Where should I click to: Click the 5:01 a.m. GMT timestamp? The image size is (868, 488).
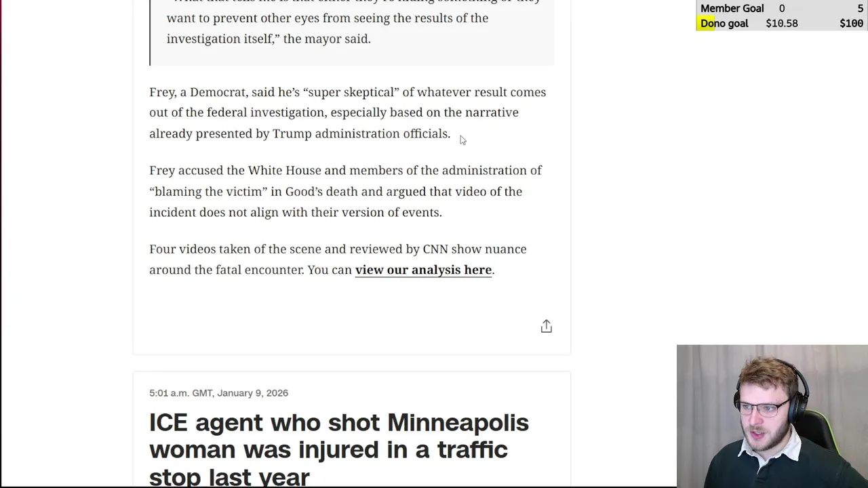click(x=218, y=393)
